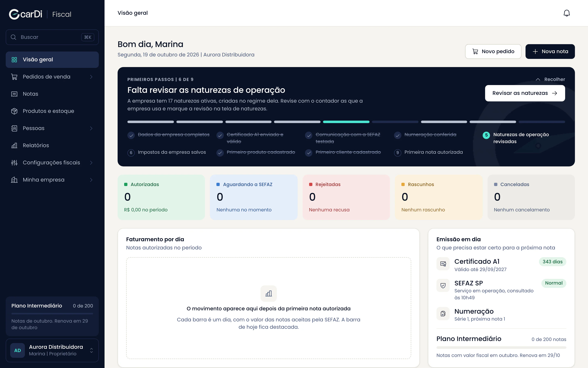This screenshot has height=368, width=588.
Task: Click the Primeiro produto cadastrado checkmark
Action: pos(220,153)
